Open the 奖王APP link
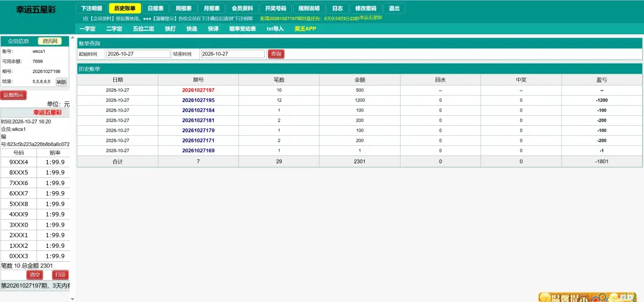 tap(306, 29)
